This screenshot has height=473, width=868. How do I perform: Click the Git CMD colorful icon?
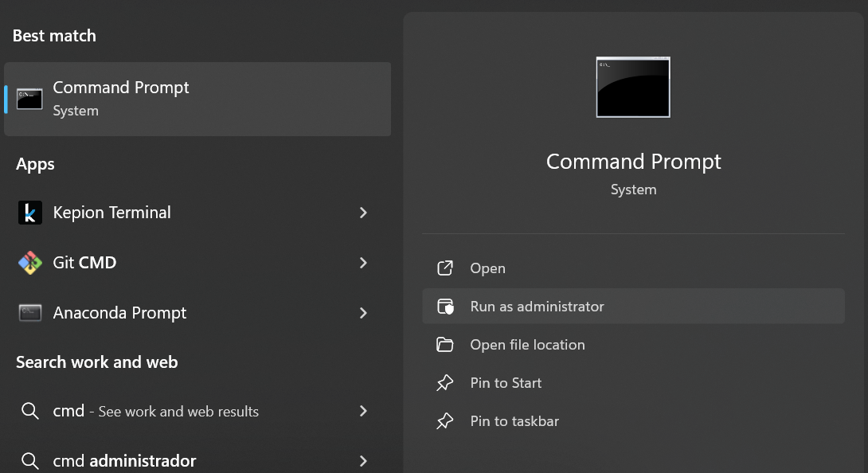[30, 263]
